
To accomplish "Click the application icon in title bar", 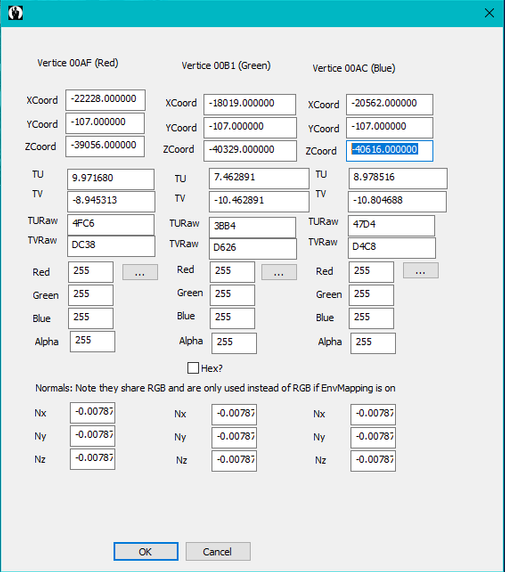I will 15,13.
